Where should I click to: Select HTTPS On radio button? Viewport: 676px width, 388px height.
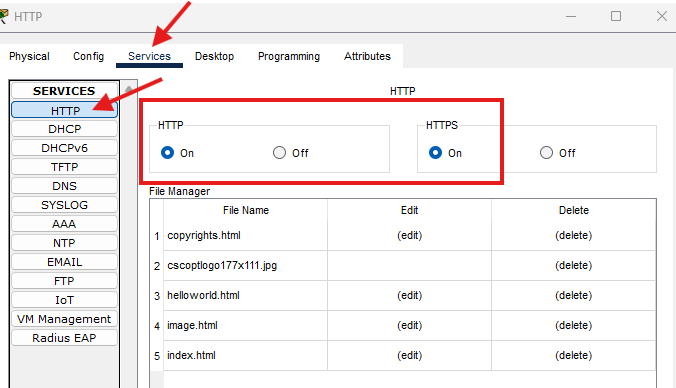point(435,153)
